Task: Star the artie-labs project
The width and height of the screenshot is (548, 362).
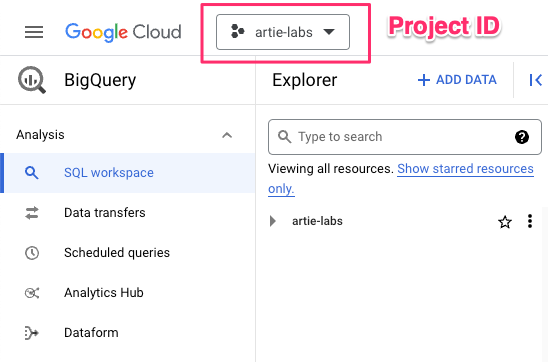Action: pyautogui.click(x=505, y=222)
